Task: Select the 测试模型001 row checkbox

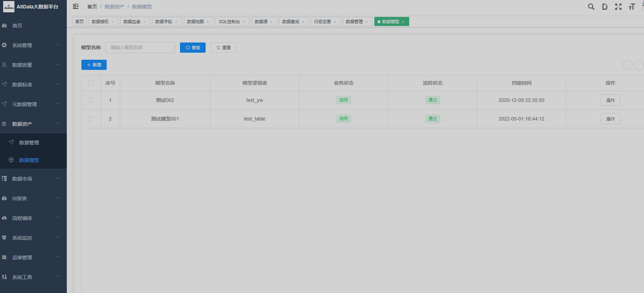Action: click(x=90, y=119)
